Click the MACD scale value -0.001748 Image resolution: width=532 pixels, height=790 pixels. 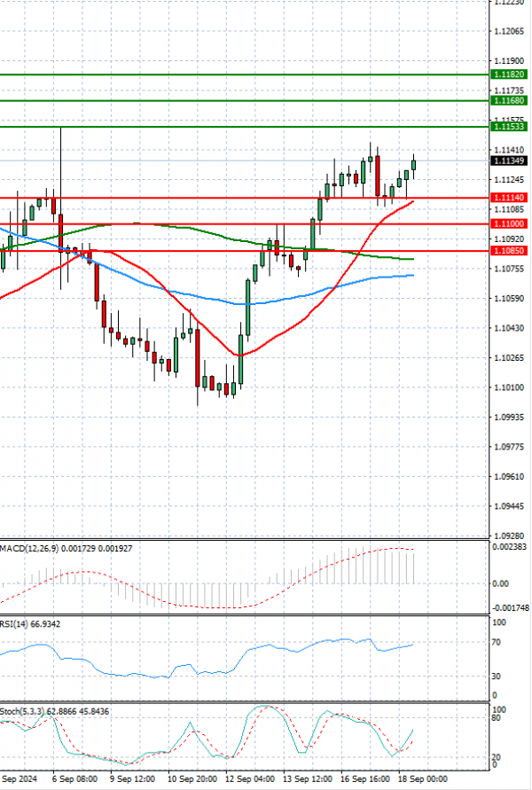click(x=510, y=608)
